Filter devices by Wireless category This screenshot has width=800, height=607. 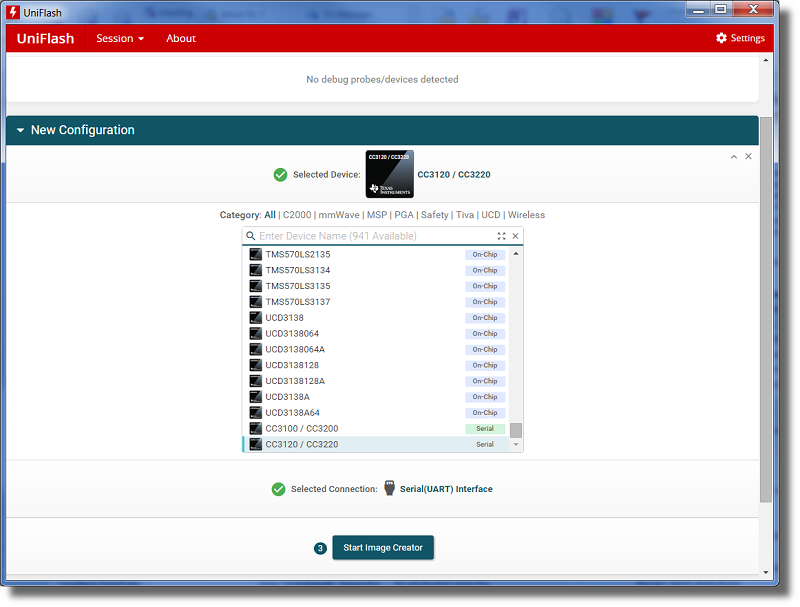(x=526, y=215)
